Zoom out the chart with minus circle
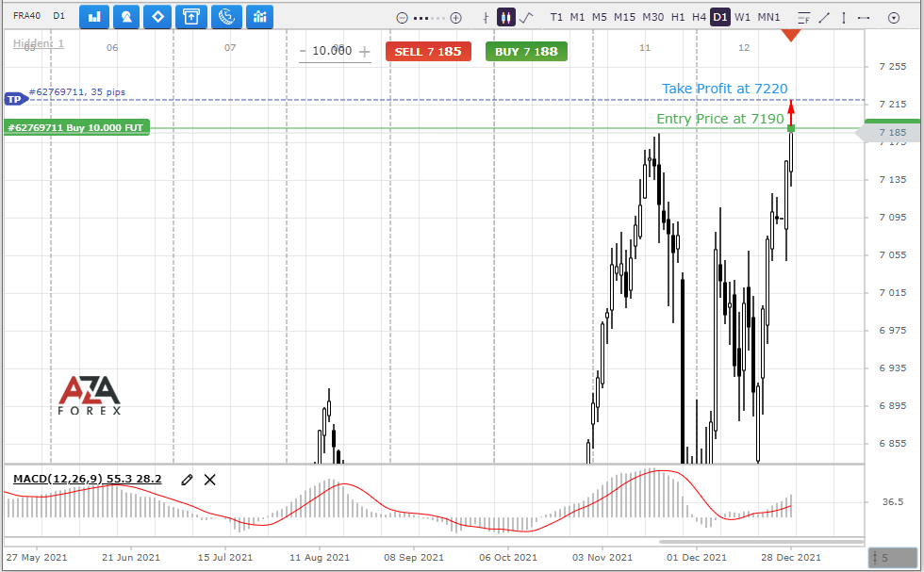Viewport: 924px width, 572px height. click(402, 18)
